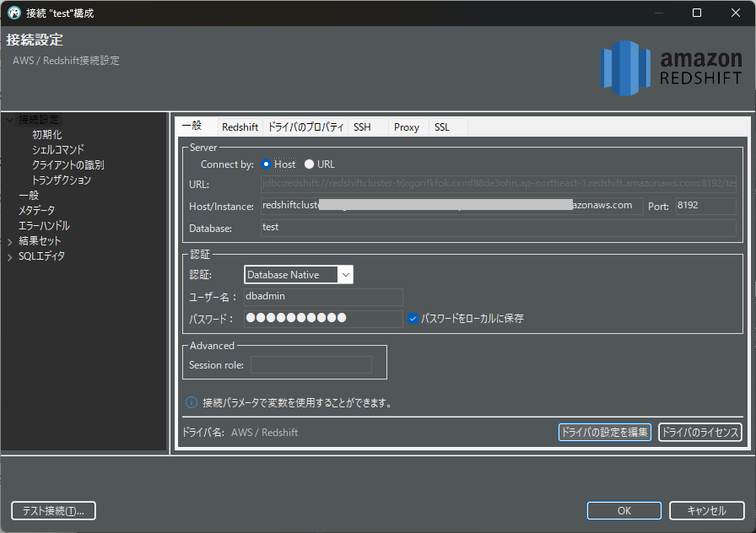Click the ユーザー名 field with dbadmin

pyautogui.click(x=323, y=297)
